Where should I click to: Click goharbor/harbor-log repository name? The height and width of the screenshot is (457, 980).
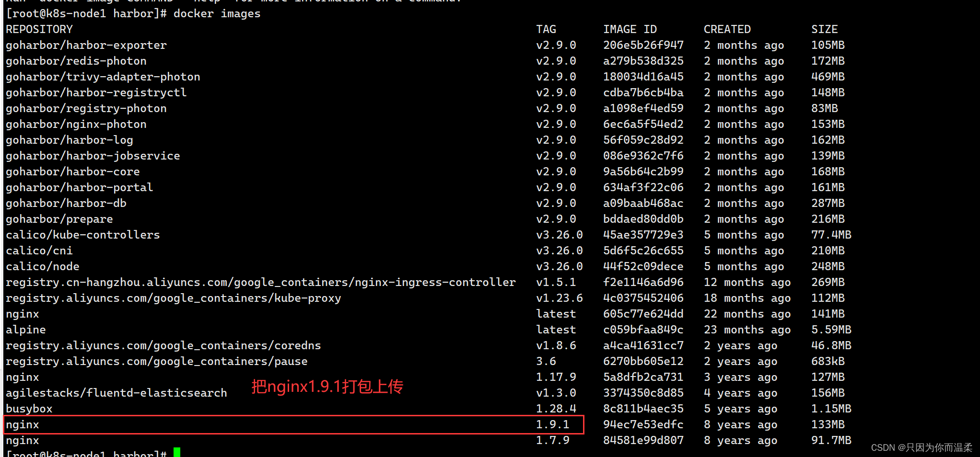[70, 140]
